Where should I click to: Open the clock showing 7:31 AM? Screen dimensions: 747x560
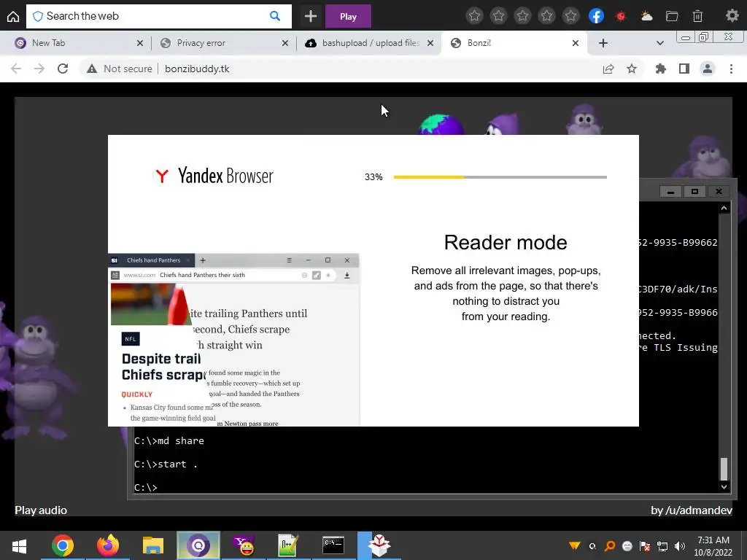(x=713, y=546)
